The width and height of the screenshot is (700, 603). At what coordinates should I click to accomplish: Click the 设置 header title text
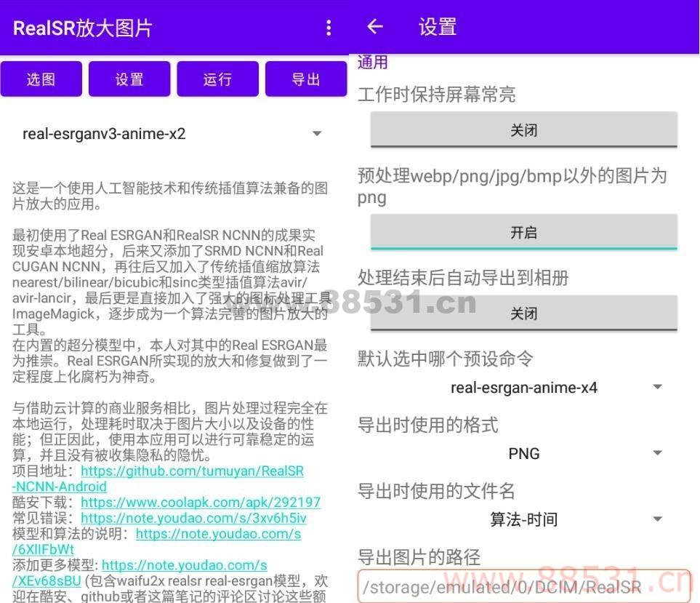[438, 27]
